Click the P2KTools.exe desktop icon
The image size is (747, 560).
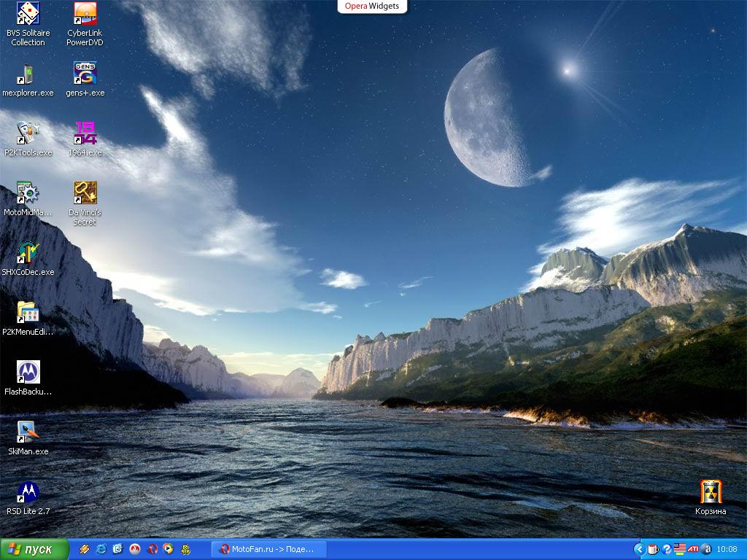(x=28, y=139)
